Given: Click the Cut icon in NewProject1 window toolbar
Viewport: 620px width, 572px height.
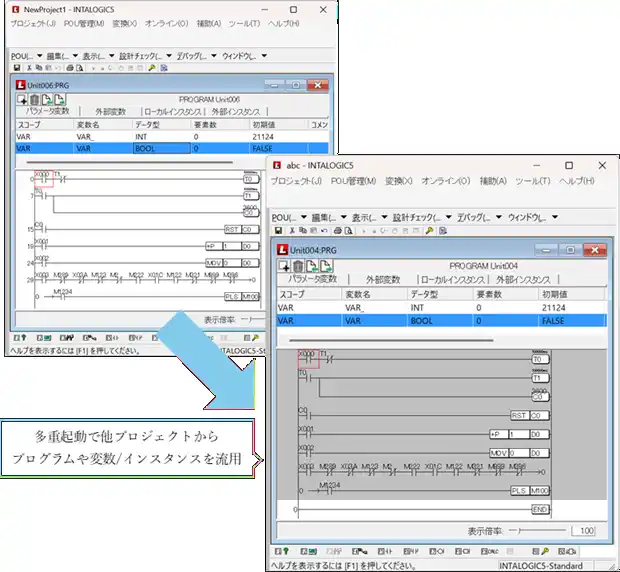Looking at the screenshot, I should click(x=29, y=68).
